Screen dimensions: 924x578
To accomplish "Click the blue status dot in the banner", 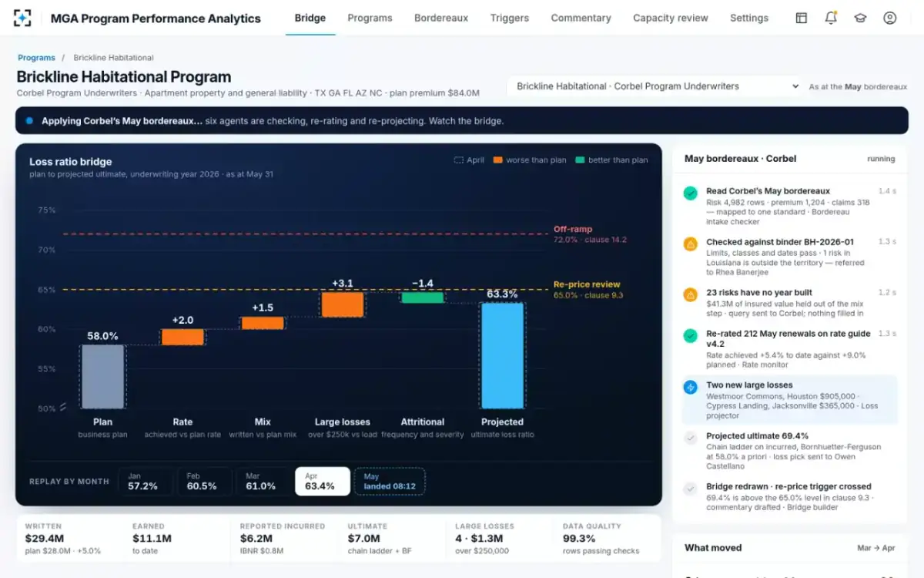I will point(29,121).
